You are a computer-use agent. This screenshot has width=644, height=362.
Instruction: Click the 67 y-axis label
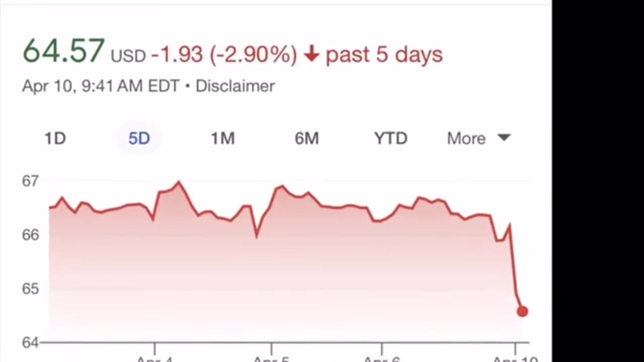point(30,181)
